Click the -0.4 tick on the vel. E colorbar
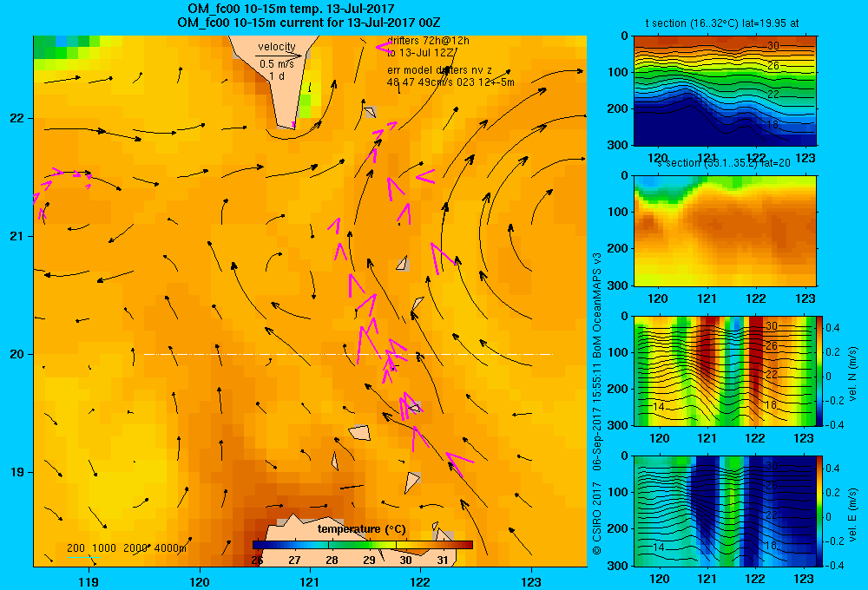The image size is (868, 590). 834,565
